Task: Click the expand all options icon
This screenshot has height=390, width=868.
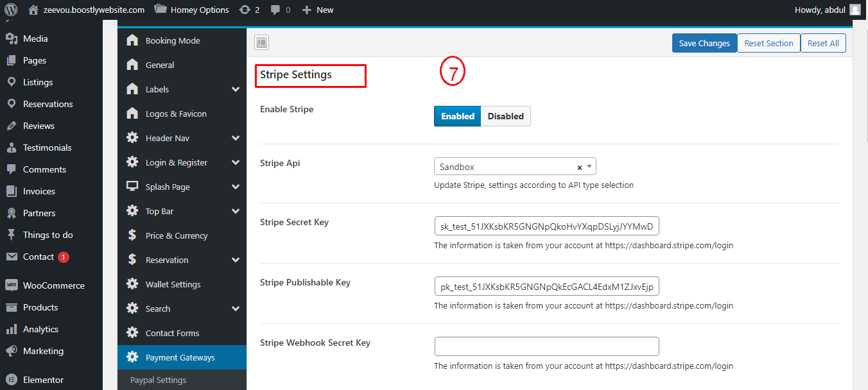Action: [x=261, y=43]
